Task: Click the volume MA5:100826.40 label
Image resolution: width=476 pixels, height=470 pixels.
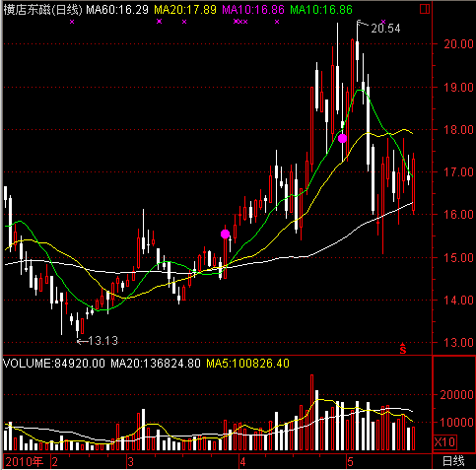Action: [247, 364]
